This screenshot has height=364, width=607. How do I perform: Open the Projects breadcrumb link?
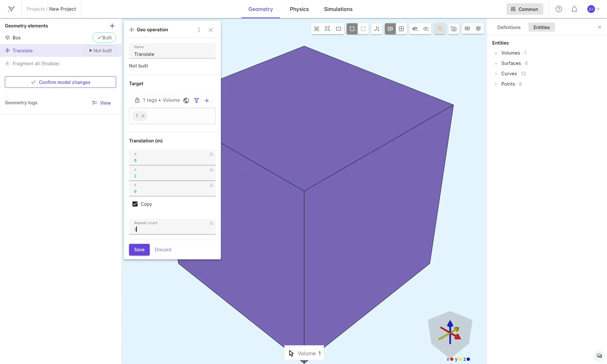pos(36,9)
